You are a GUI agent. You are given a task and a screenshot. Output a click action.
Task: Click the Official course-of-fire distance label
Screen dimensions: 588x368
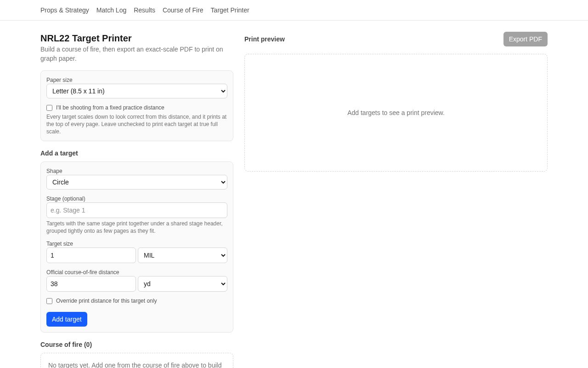[83, 272]
